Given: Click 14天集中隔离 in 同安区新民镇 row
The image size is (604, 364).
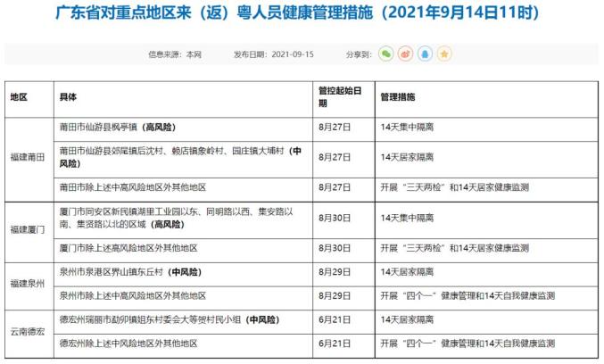Looking at the screenshot, I should pos(407,218).
